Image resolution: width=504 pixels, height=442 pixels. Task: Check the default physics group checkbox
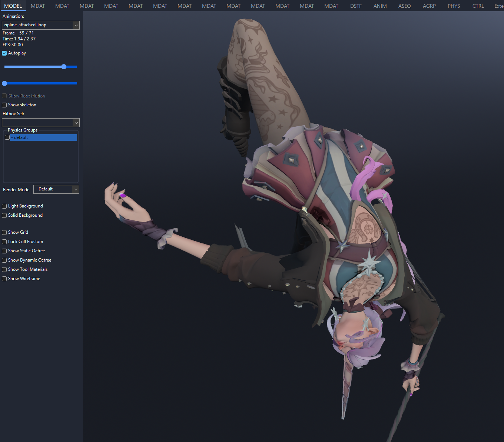tap(7, 137)
